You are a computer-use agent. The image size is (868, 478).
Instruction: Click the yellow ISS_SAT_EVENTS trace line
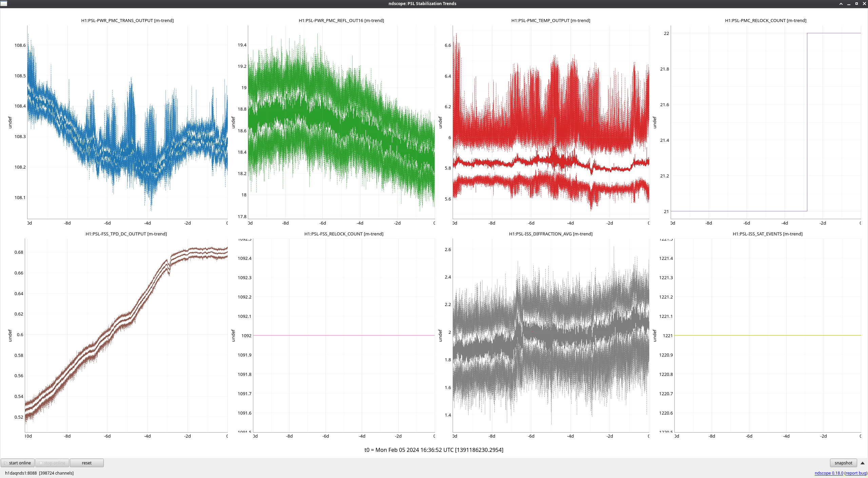(x=767, y=335)
